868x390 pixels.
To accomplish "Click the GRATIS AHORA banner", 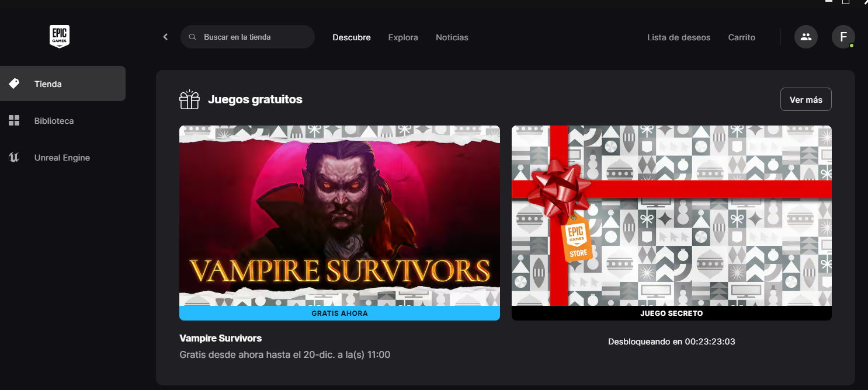I will (x=339, y=314).
